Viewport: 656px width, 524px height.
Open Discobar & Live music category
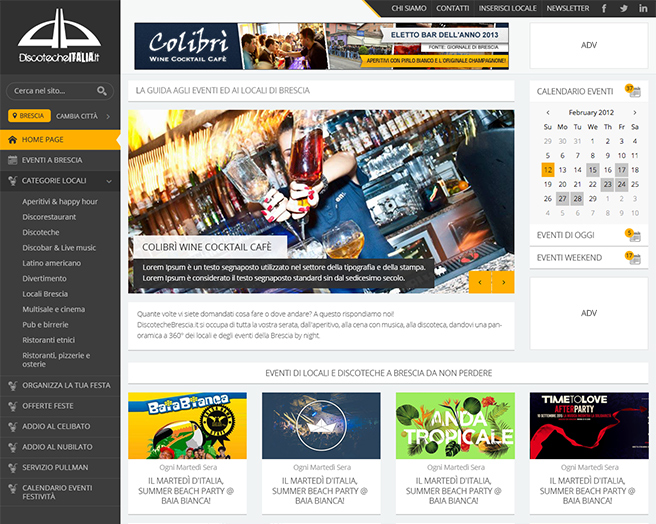point(59,248)
